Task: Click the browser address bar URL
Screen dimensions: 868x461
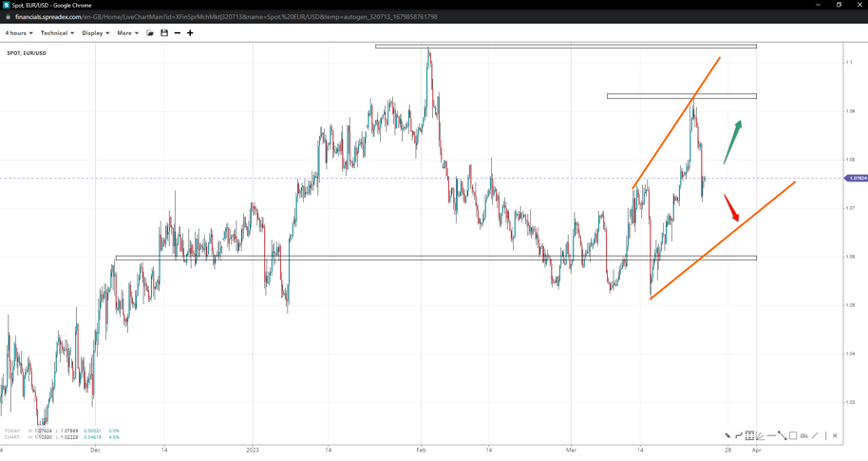Action: tap(226, 17)
